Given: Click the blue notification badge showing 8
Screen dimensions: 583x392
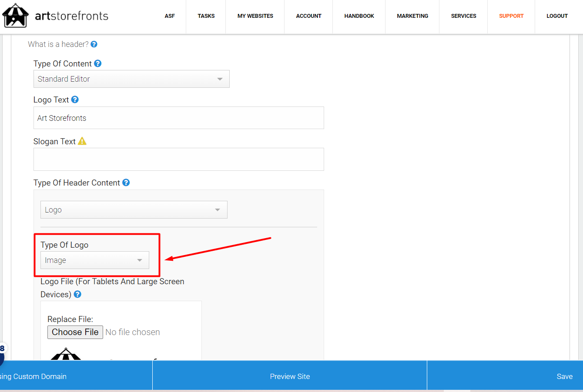Looking at the screenshot, I should pyautogui.click(x=3, y=348).
